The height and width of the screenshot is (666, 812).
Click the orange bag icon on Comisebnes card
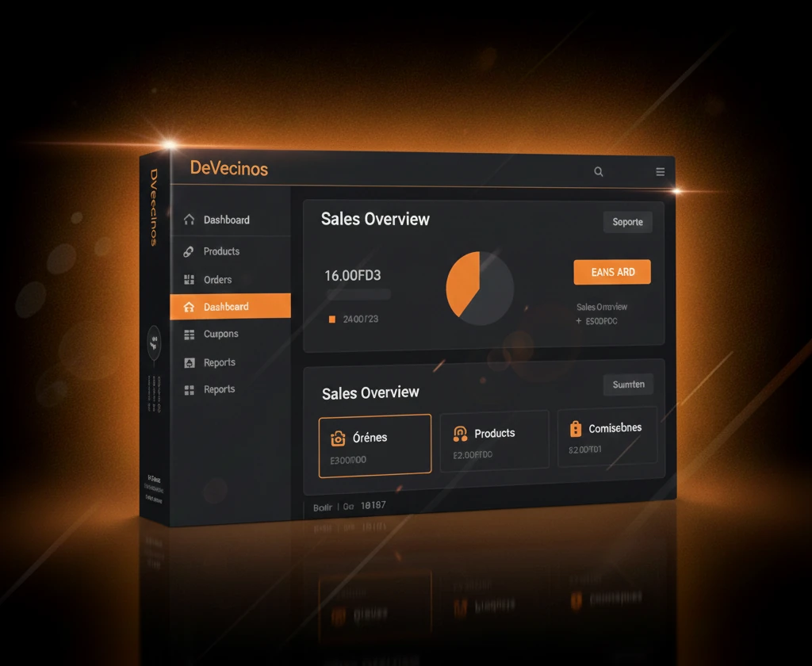tap(576, 429)
